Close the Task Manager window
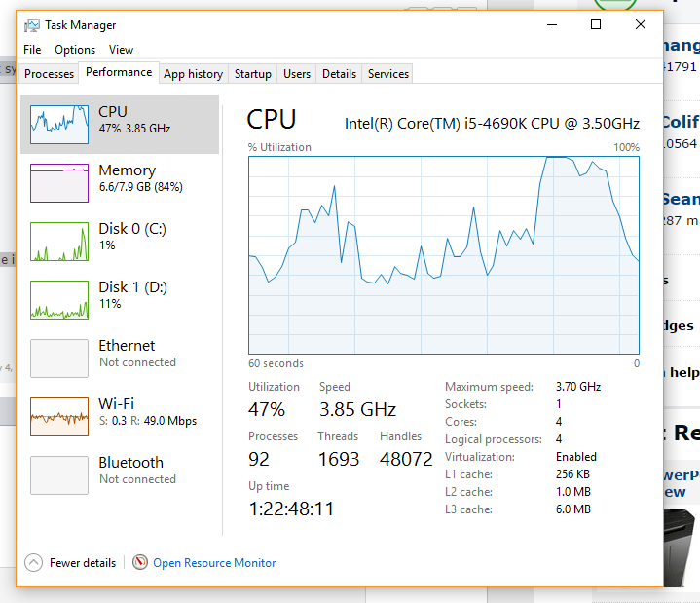Viewport: 700px width, 603px height. [641, 24]
